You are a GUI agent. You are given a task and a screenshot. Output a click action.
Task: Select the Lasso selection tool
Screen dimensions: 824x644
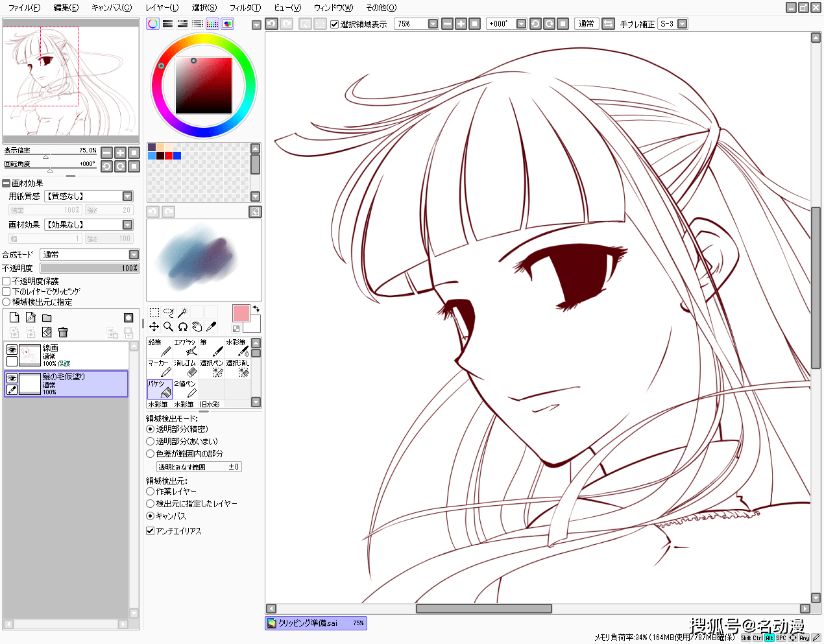click(x=169, y=313)
